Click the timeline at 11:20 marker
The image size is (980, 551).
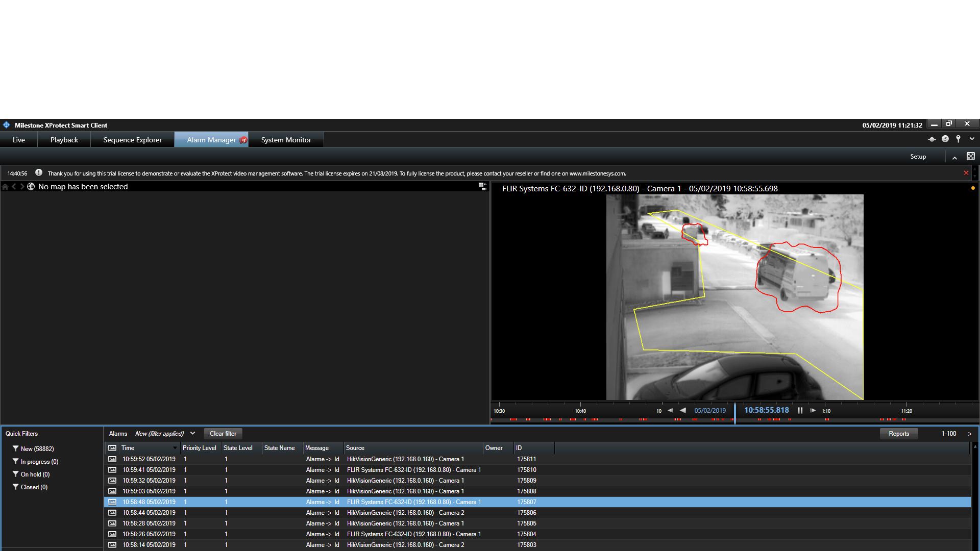[x=906, y=411]
